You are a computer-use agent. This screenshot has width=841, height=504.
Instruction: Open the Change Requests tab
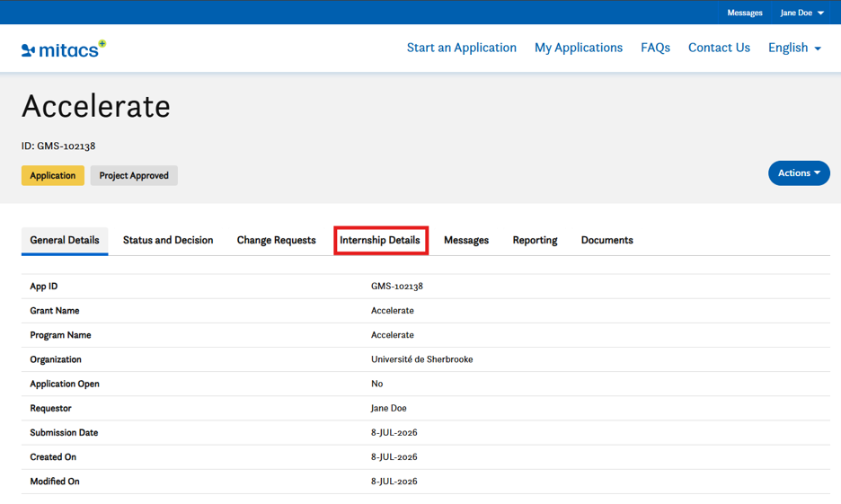pyautogui.click(x=276, y=240)
